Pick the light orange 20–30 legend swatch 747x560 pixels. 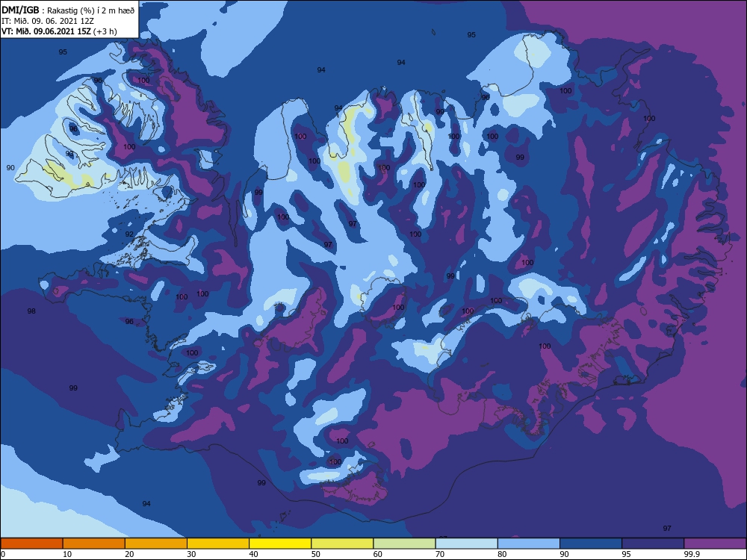tap(156, 544)
